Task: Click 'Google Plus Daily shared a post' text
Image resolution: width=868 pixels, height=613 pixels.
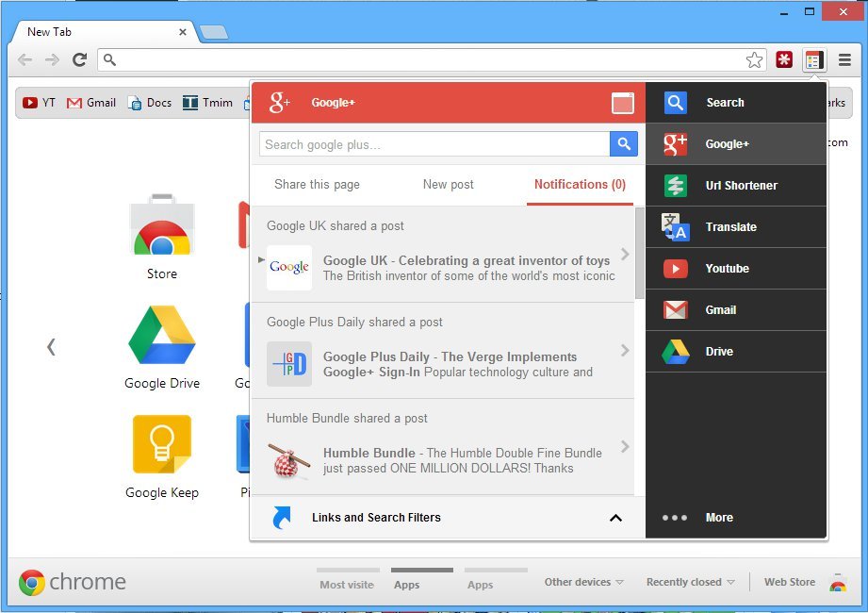Action: pos(354,323)
